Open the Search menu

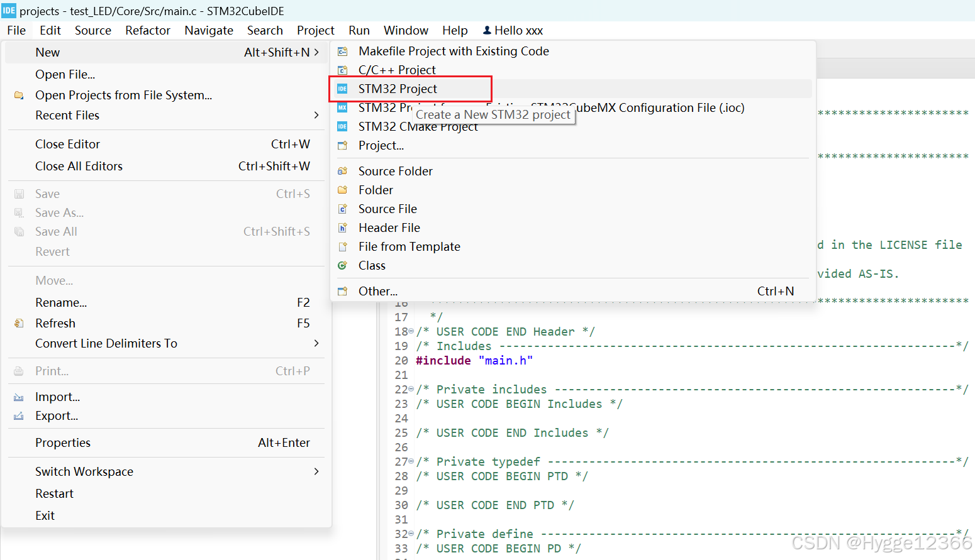(x=265, y=30)
